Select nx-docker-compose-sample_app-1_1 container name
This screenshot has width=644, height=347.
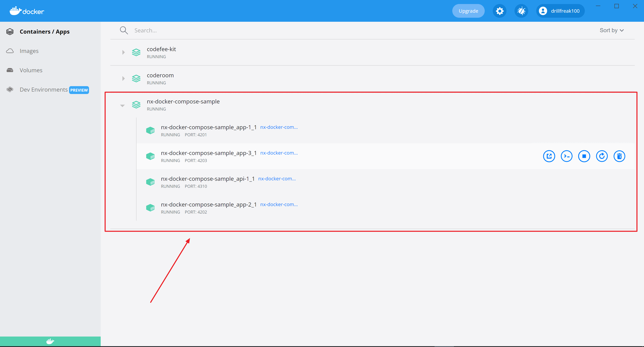[x=209, y=127]
